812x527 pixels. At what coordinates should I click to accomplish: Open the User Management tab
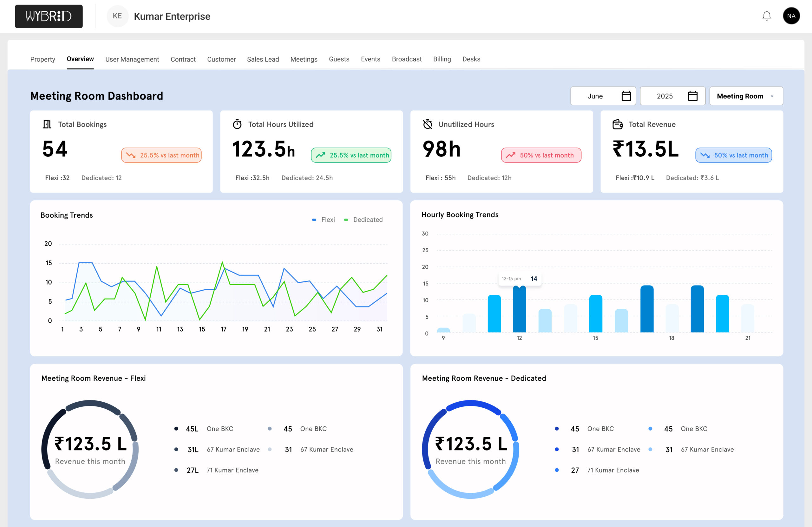tap(132, 59)
